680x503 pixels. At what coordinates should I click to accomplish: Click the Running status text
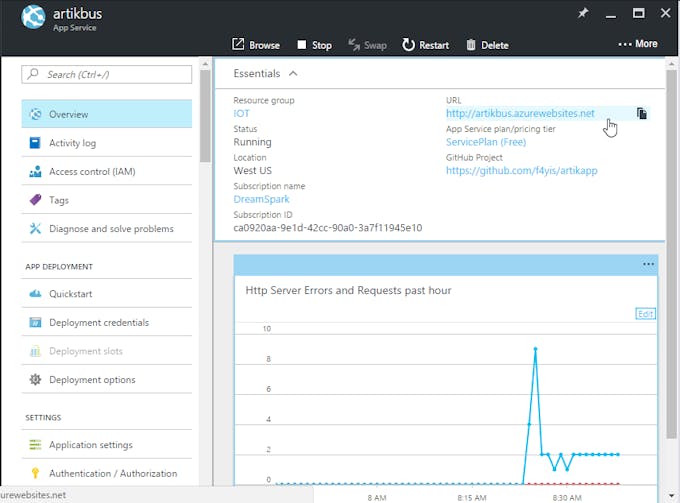[252, 142]
